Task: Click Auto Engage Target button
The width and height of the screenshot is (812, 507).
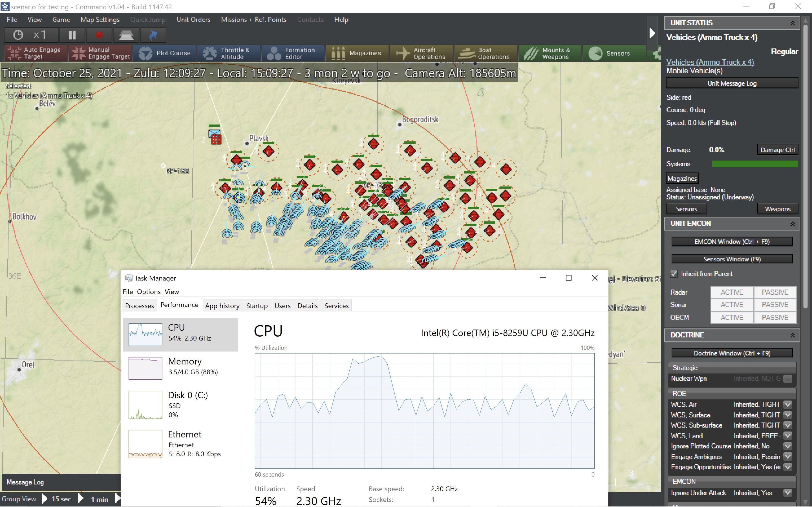Action: click(x=35, y=53)
